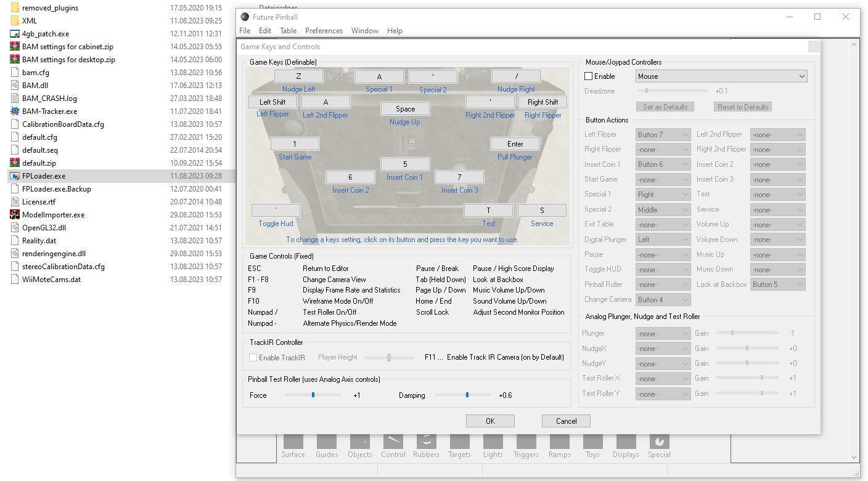Click the Z key button for Nudge Left
Screen dimensions: 868x481
(x=298, y=76)
